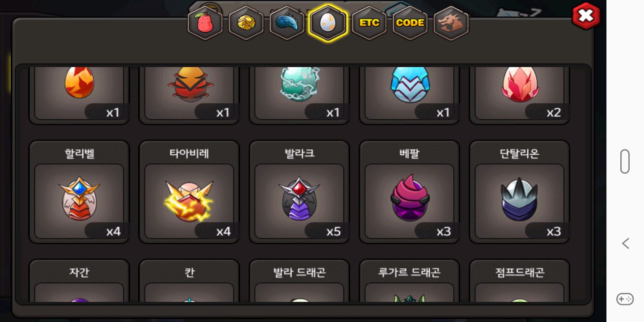Open the red fruit food tab

click(204, 23)
